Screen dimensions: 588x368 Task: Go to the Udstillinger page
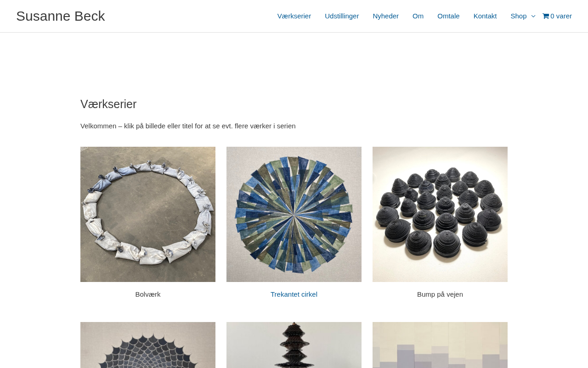(342, 16)
